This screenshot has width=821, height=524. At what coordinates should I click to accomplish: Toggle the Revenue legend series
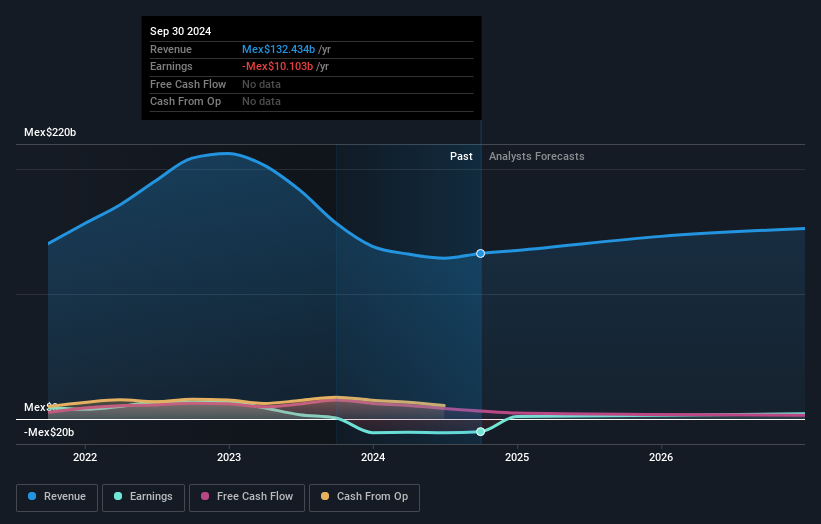pyautogui.click(x=57, y=497)
